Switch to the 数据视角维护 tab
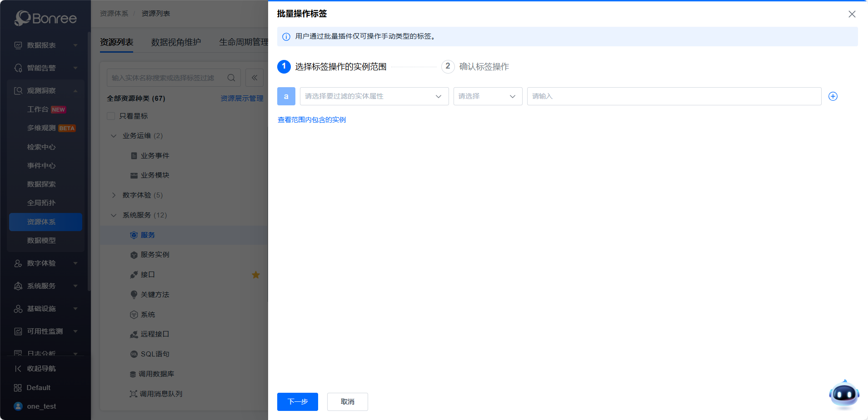The width and height of the screenshot is (868, 420). (x=176, y=42)
